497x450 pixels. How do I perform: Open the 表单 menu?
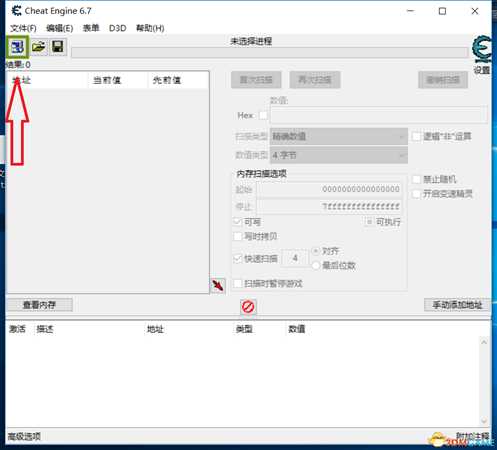point(91,28)
